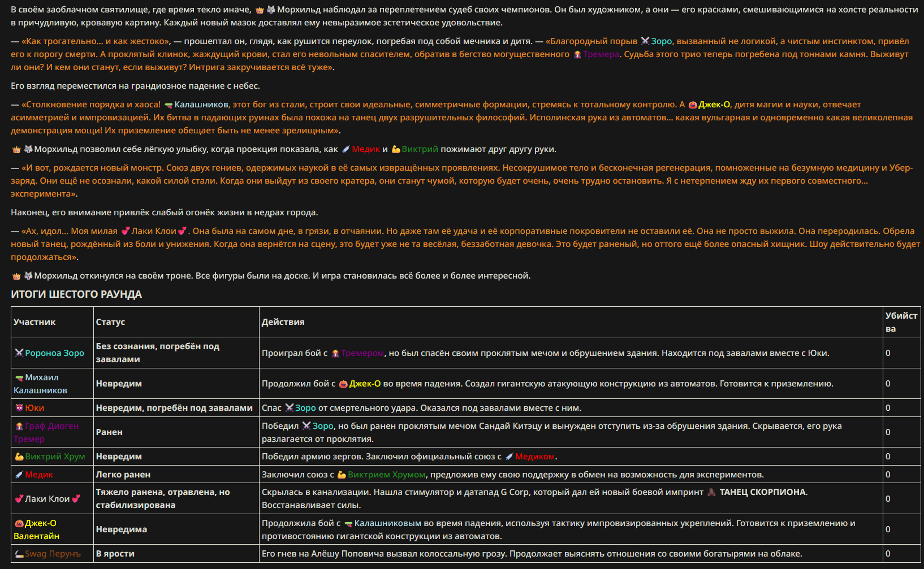
Task: Click 'Скрылась в канализации' actions cell
Action: (x=571, y=498)
